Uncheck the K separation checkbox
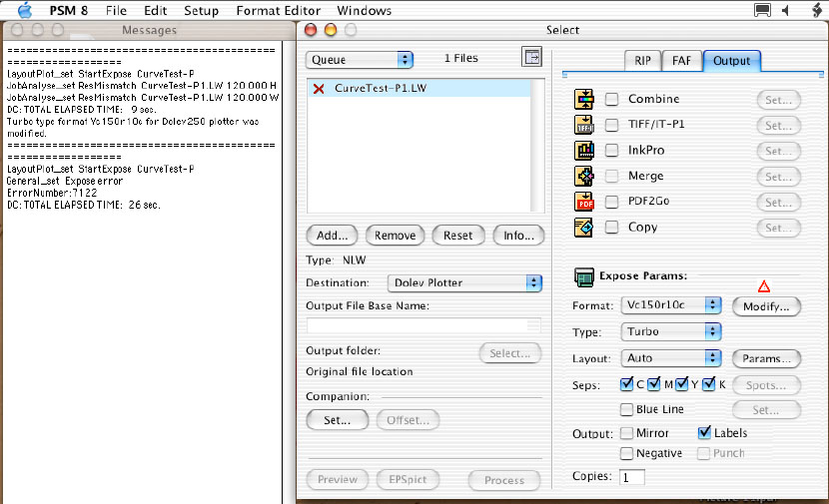The height and width of the screenshot is (504, 829). pos(709,384)
